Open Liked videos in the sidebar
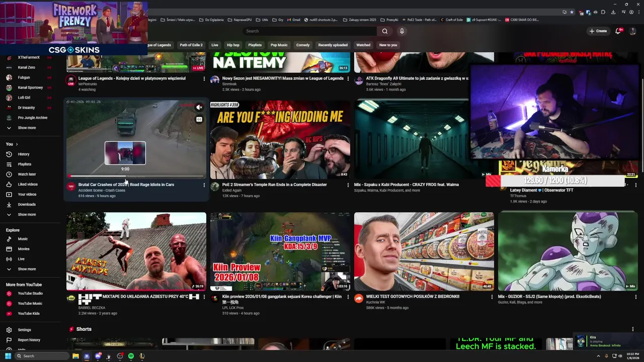The width and height of the screenshot is (644, 362). coord(28,185)
